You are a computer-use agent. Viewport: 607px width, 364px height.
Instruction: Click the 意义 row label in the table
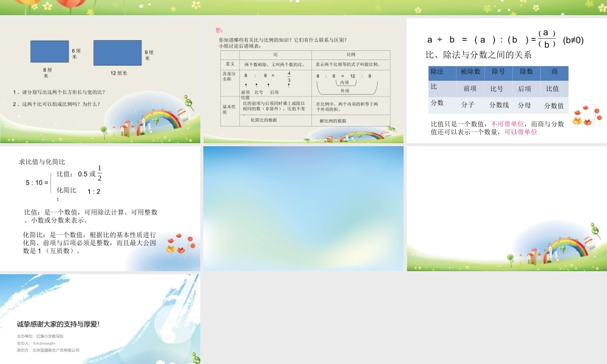(x=230, y=64)
